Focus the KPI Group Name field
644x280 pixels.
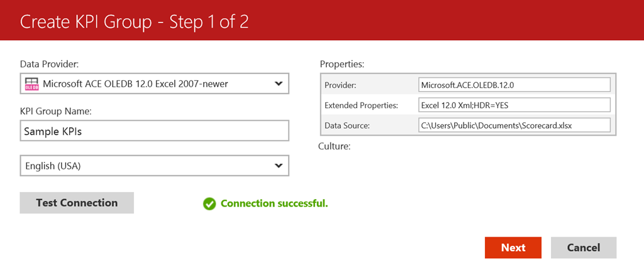click(x=154, y=131)
